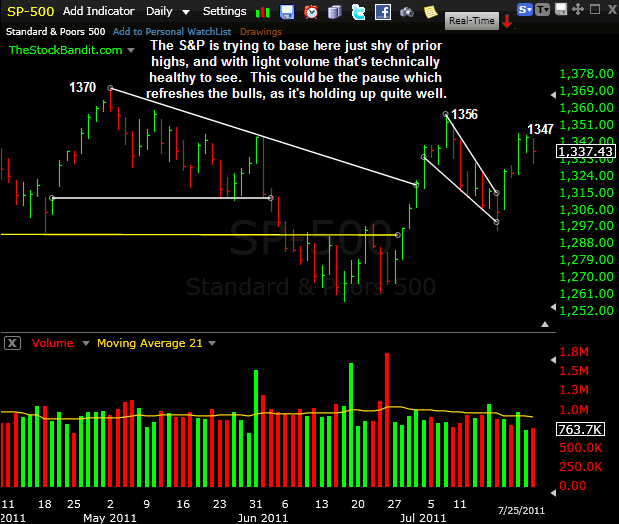Open the Daily timeframe dropdown

tap(168, 11)
